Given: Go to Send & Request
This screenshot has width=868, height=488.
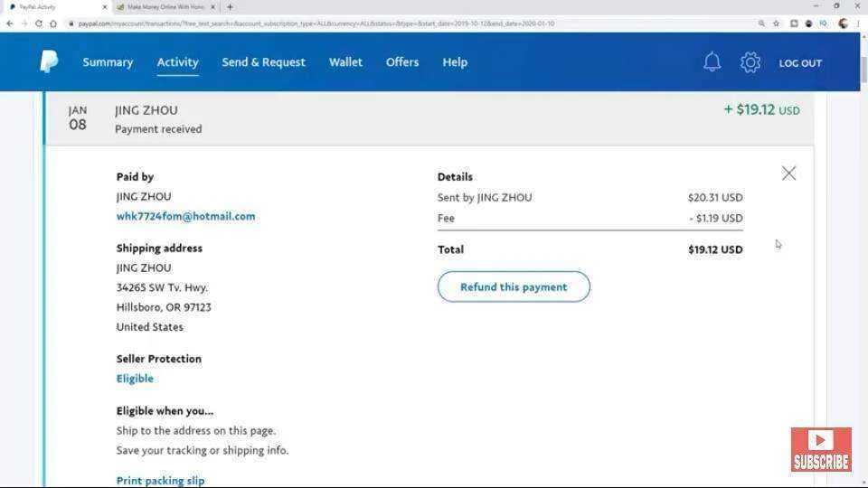Looking at the screenshot, I should [263, 62].
